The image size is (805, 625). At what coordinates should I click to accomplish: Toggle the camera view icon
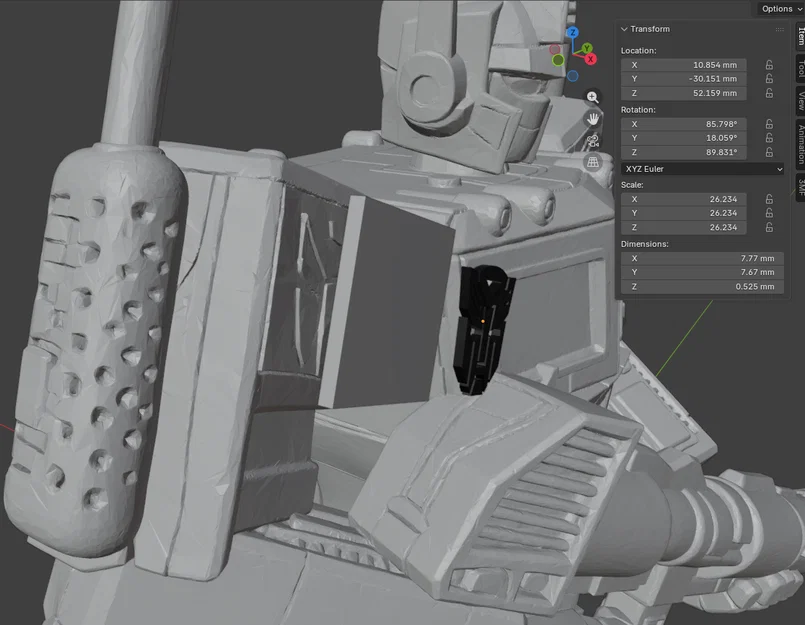(x=592, y=141)
